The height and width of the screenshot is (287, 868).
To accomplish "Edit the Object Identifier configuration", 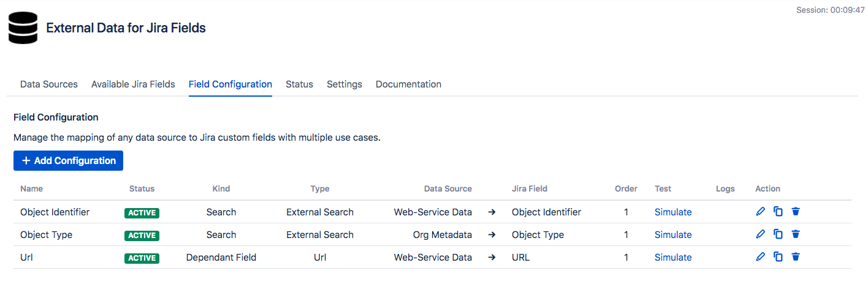I will point(761,212).
